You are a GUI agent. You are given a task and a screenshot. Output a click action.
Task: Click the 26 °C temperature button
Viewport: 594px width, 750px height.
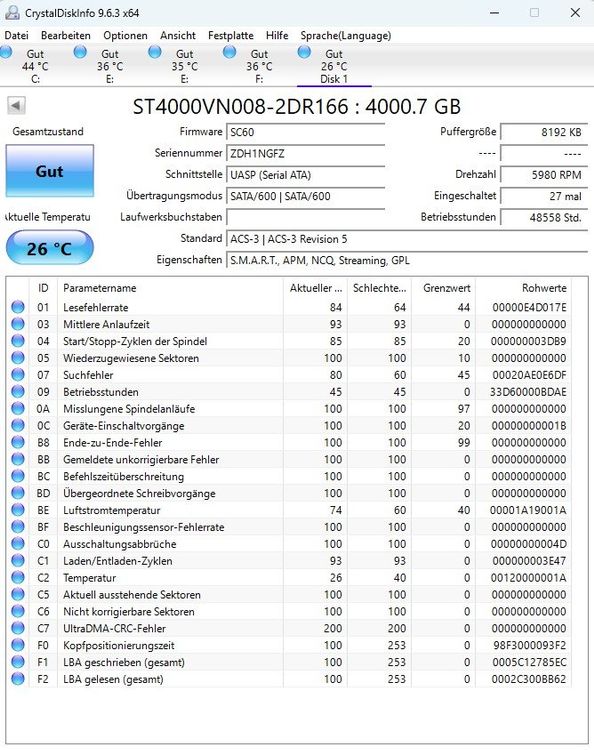[x=50, y=248]
